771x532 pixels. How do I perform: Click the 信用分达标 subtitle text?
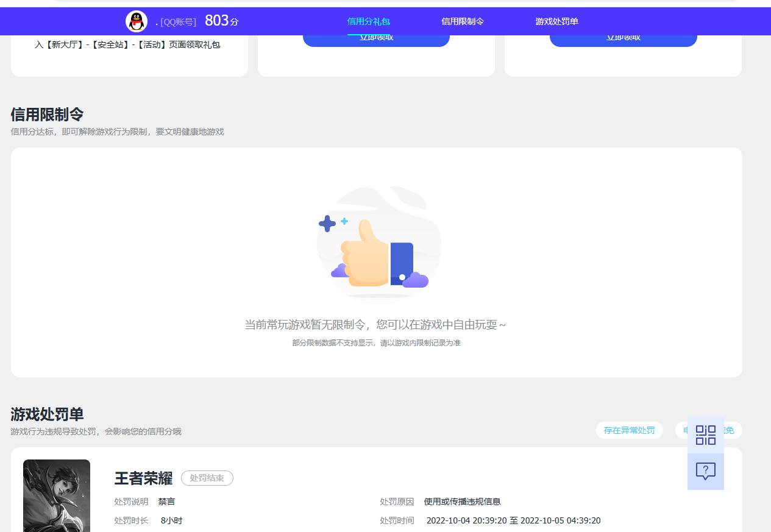(x=117, y=132)
